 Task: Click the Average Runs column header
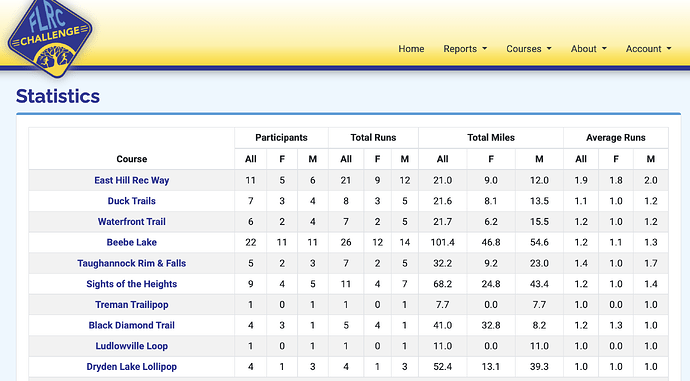click(x=616, y=138)
